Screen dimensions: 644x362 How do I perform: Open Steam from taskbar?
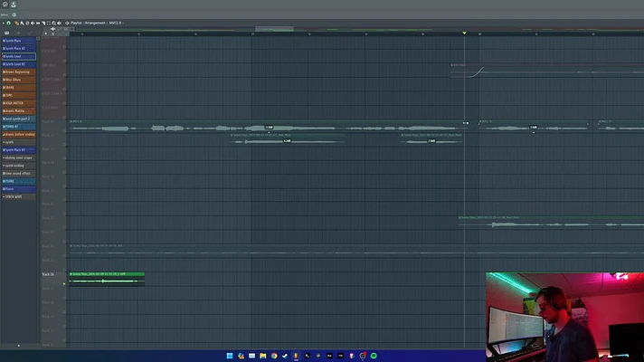tap(285, 356)
